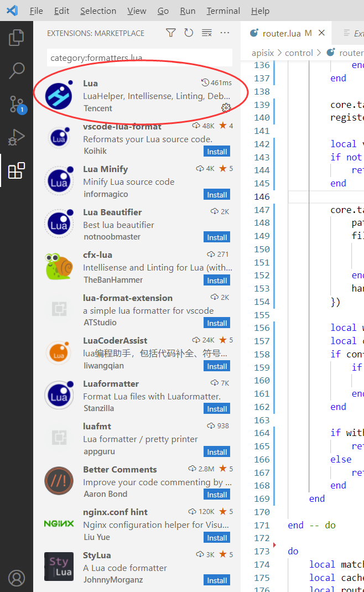
Task: Install cfx-lua by TheBanHammer
Action: click(x=217, y=281)
